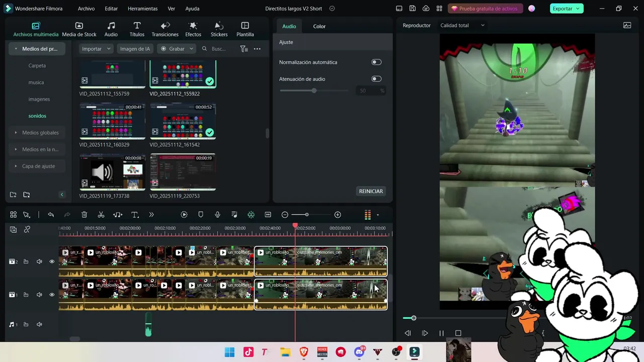The image size is (644, 362).
Task: Open the Audio library icon
Action: pos(111,30)
